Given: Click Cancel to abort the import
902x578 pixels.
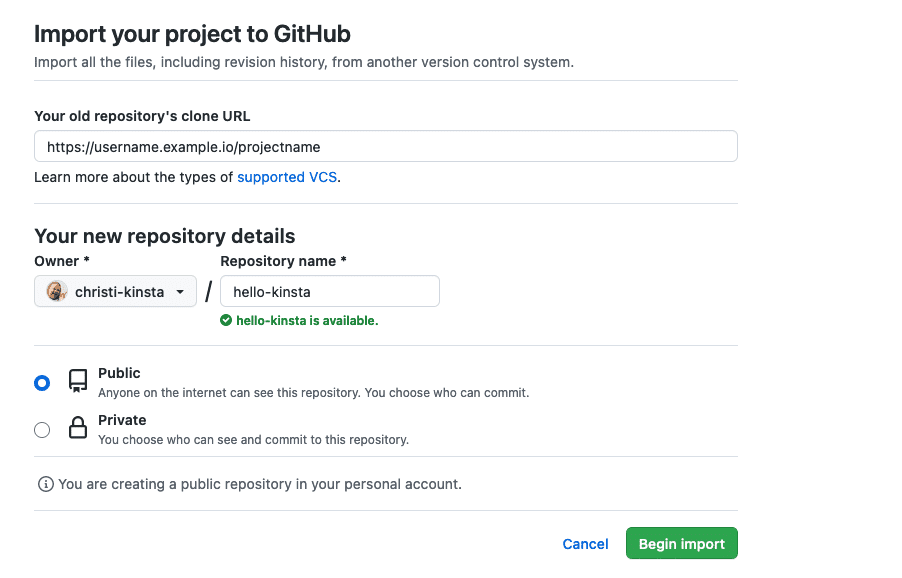Looking at the screenshot, I should click(584, 543).
